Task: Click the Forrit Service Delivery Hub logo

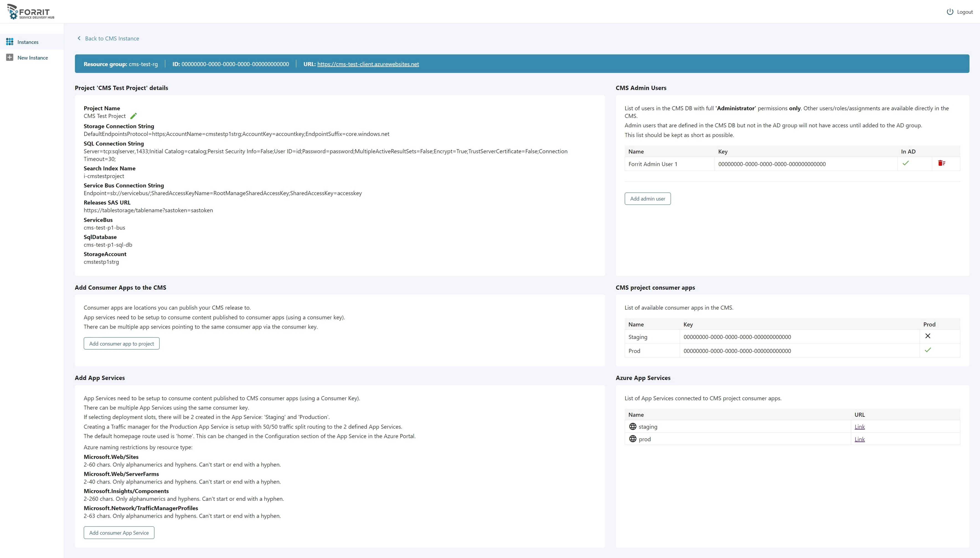Action: (x=31, y=12)
